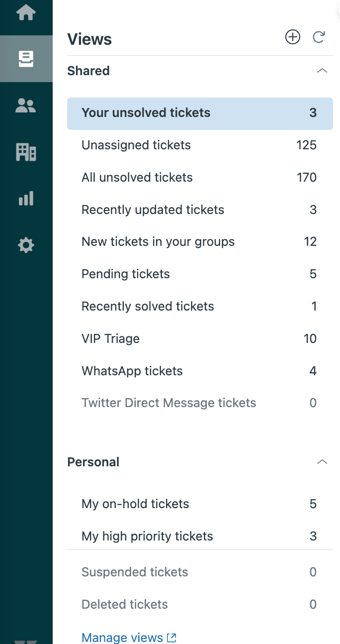Click the Manage views link
The height and width of the screenshot is (644, 340).
[123, 638]
